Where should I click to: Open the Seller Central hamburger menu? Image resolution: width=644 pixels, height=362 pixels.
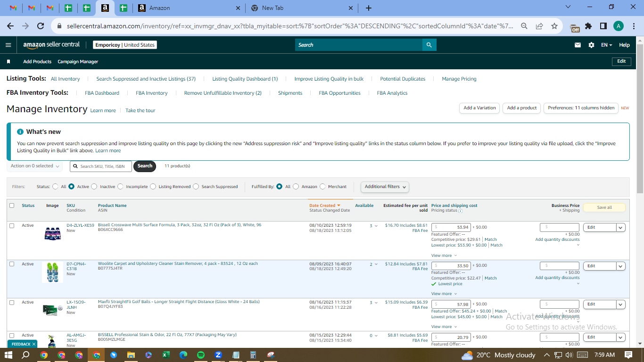8,45
